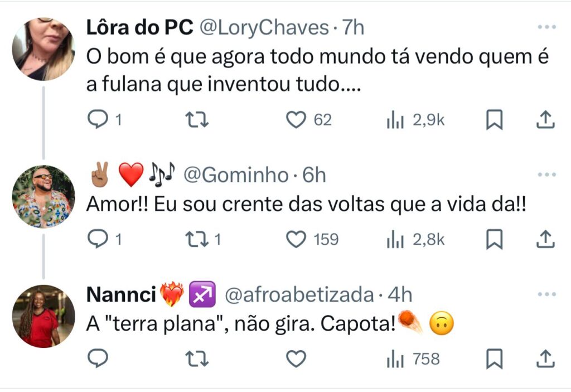Open more options for Lôra do PC's tweet
The height and width of the screenshot is (392, 571).
coord(546,27)
